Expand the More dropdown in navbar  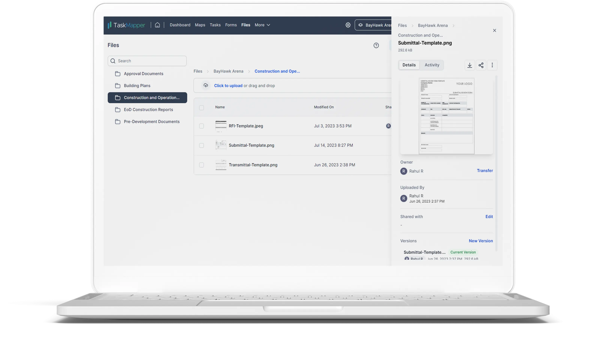262,25
